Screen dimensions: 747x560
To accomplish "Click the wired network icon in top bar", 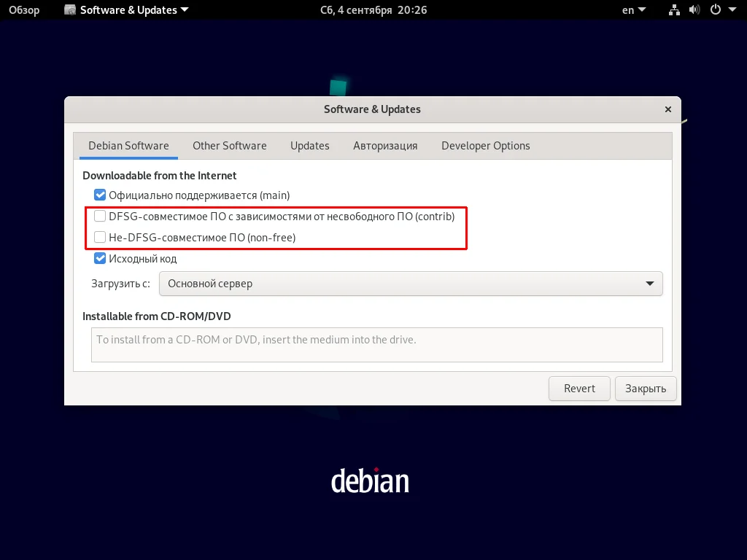I will (x=673, y=9).
